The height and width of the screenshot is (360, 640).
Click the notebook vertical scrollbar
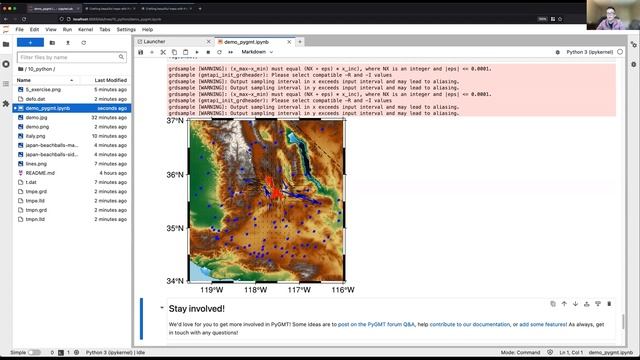click(623, 321)
